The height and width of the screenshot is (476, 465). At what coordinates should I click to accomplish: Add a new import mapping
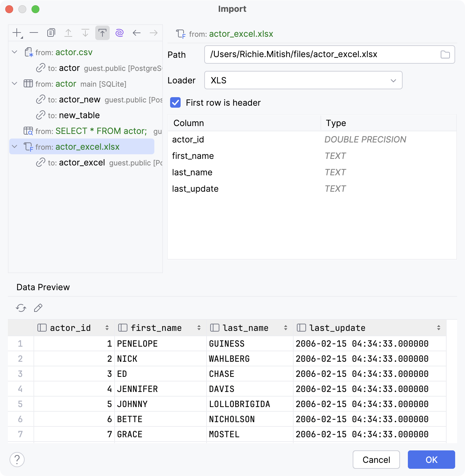coord(16,32)
